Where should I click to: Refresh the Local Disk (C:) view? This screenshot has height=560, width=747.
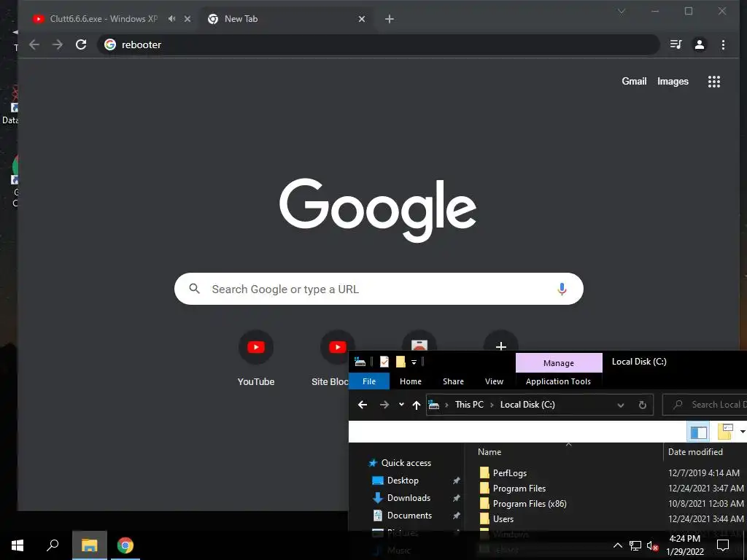point(642,405)
